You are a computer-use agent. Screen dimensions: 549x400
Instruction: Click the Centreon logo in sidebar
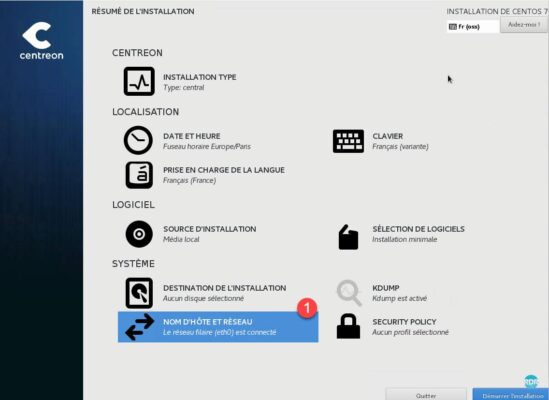(41, 41)
